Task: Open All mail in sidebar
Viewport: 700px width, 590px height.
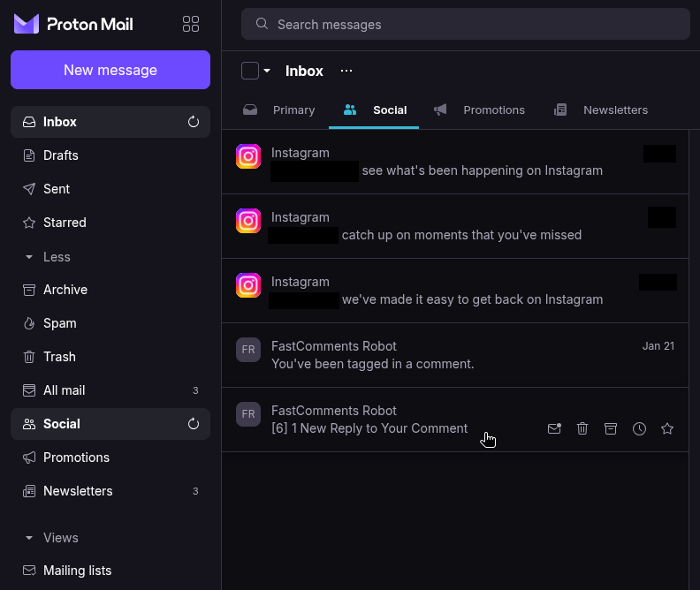Action: pyautogui.click(x=110, y=390)
